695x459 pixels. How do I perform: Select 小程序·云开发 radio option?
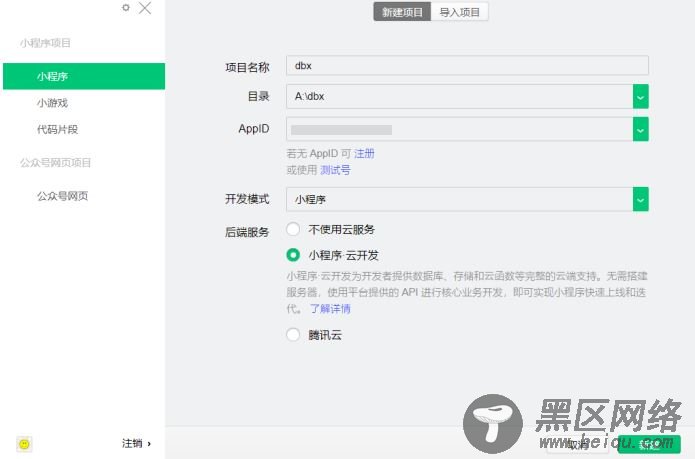(293, 255)
